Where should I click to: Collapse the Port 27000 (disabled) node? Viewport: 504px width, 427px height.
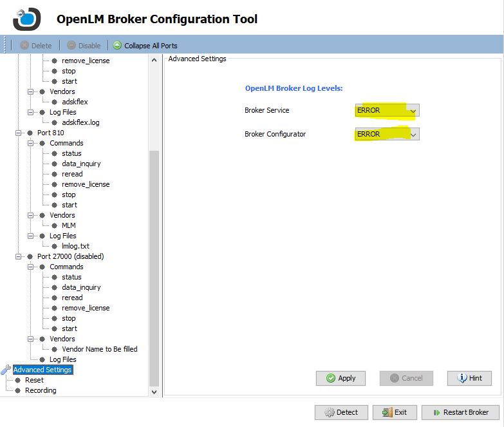point(19,256)
